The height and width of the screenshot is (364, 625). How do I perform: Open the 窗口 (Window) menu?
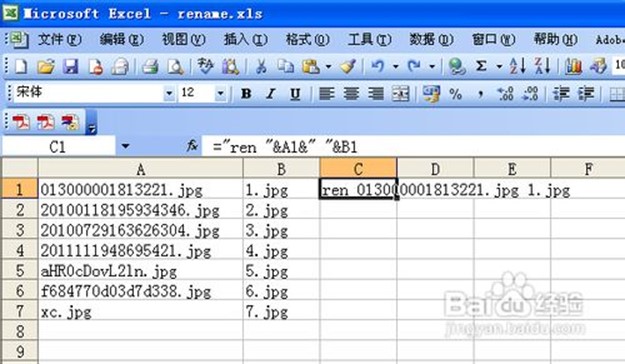493,39
